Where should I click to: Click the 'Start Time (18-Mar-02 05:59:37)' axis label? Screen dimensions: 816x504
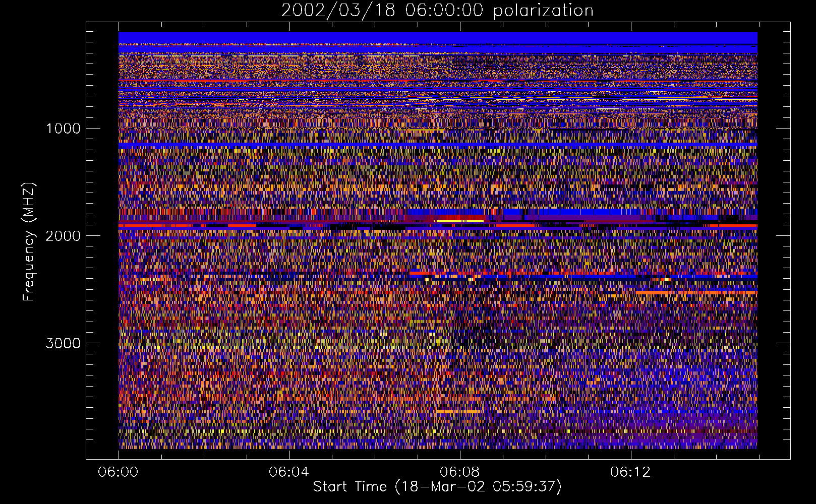pos(437,487)
